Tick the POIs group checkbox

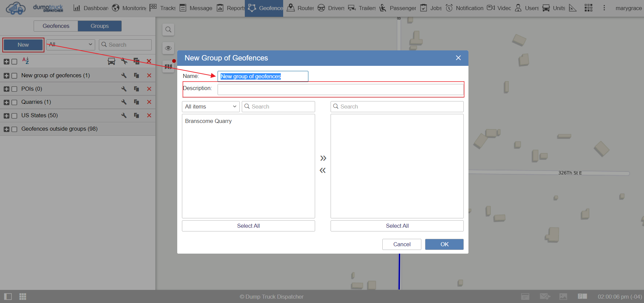pos(14,89)
